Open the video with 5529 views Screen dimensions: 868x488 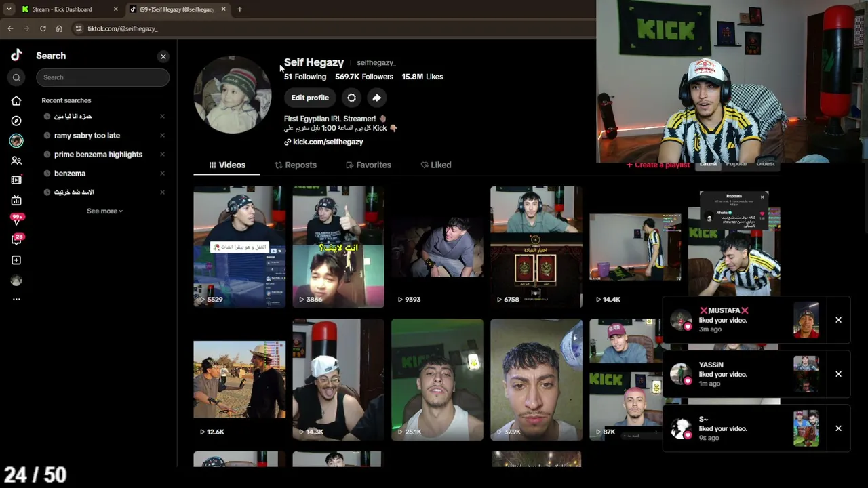(x=239, y=247)
